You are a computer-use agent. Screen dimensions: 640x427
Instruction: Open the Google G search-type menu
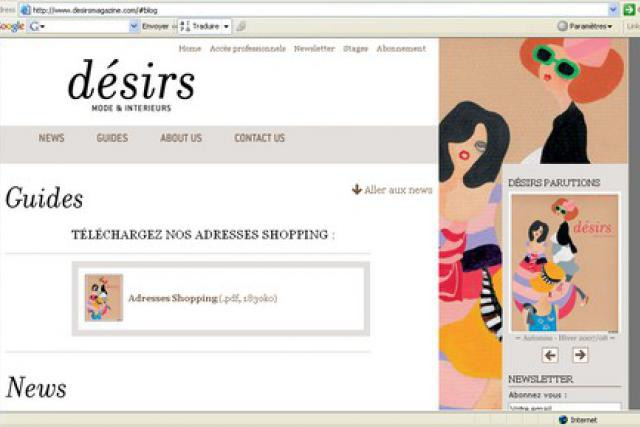(38, 27)
